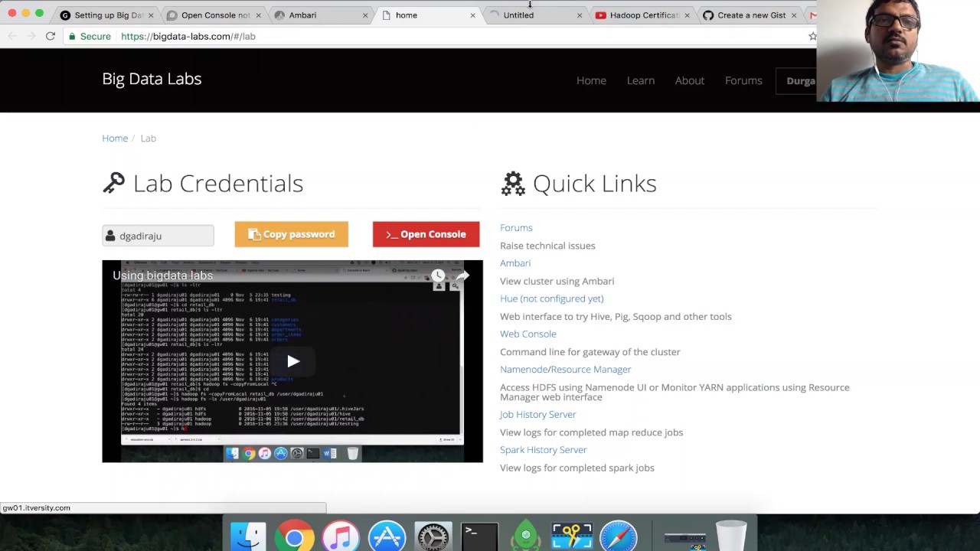
Task: Click the Copy password button
Action: click(x=292, y=234)
